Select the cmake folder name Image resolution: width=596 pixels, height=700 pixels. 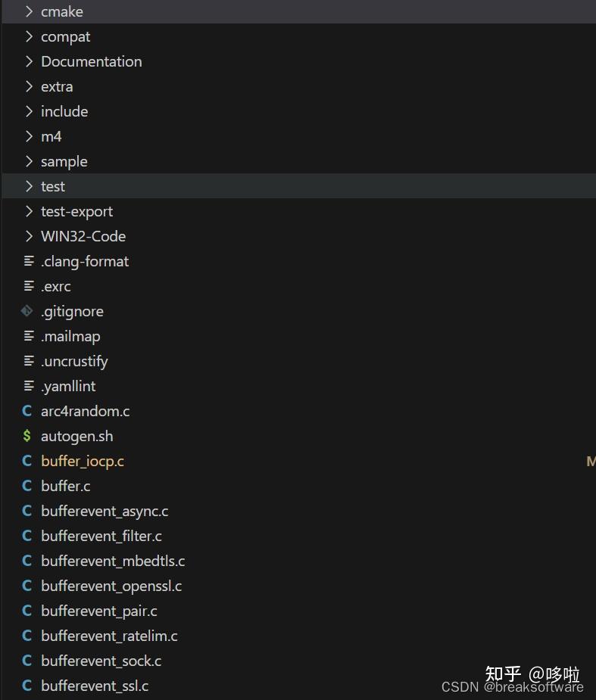[x=62, y=11]
